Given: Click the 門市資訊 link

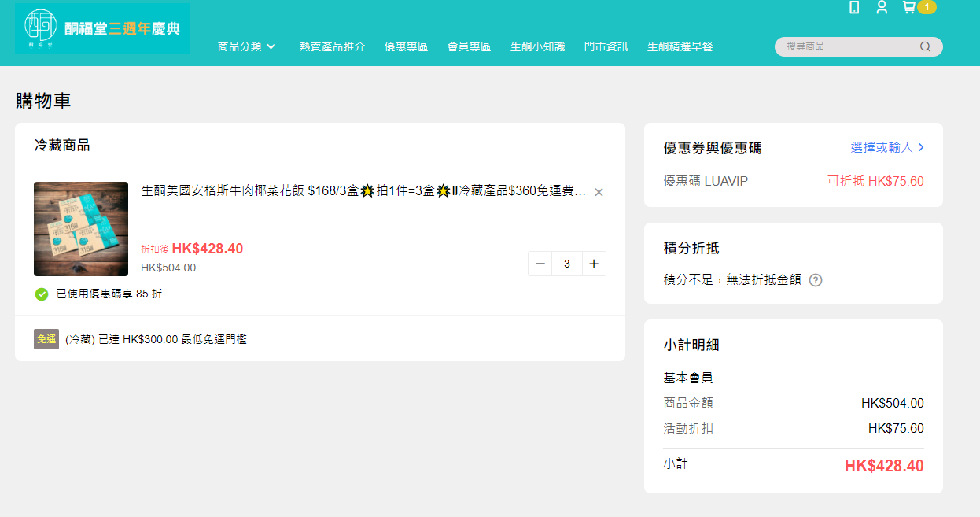Looking at the screenshot, I should click(606, 47).
